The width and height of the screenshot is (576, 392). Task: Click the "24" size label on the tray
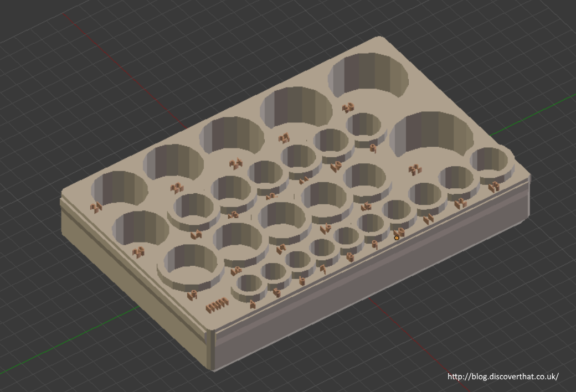(x=95, y=207)
